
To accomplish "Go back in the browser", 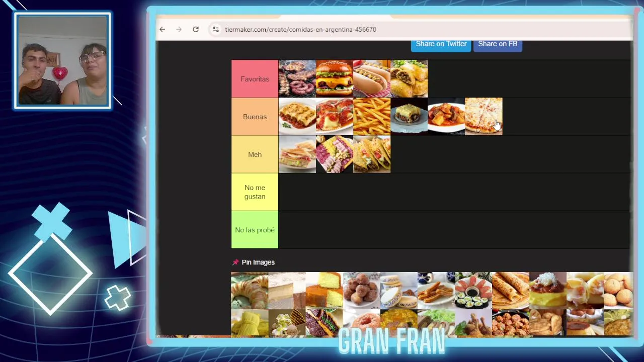I will point(162,30).
